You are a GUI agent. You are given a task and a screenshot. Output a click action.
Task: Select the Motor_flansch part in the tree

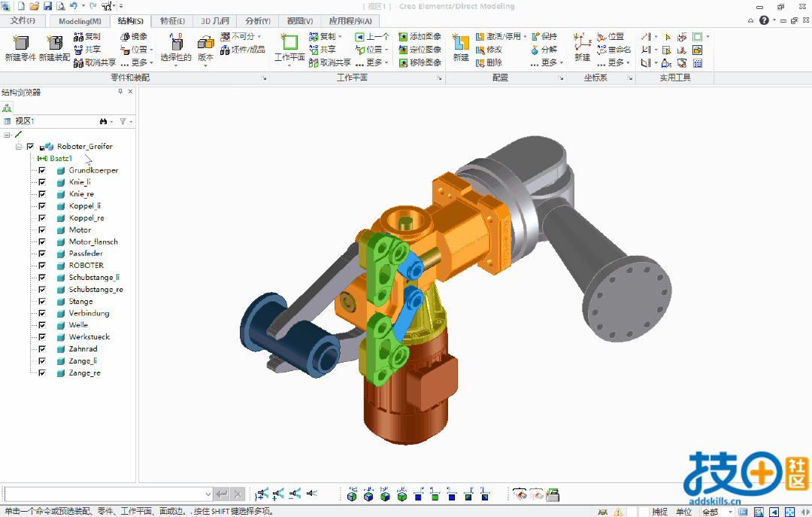click(x=93, y=242)
